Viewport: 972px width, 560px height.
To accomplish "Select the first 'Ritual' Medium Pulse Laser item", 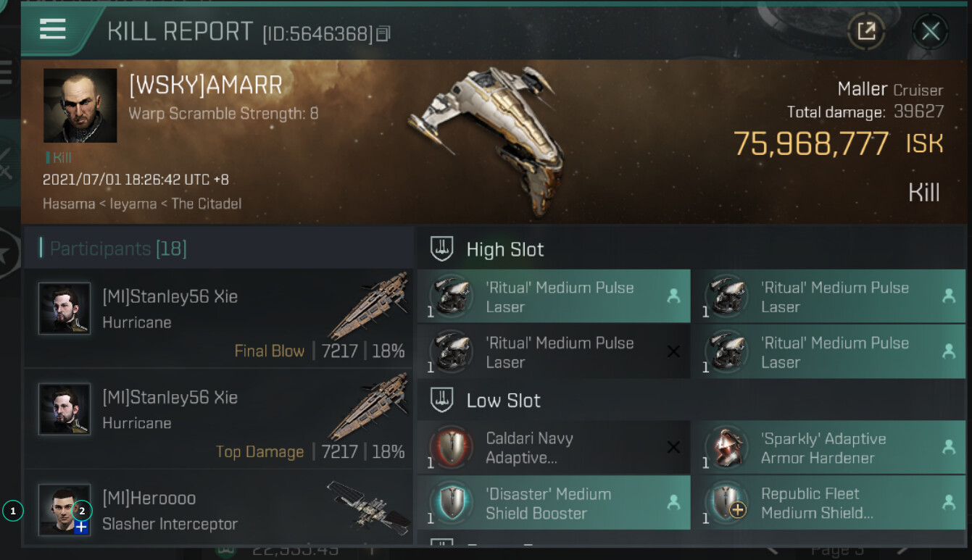I will pos(554,296).
